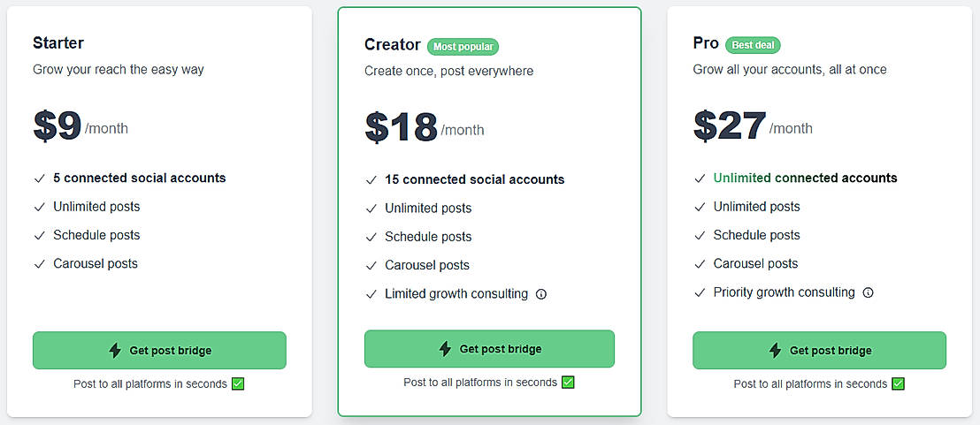Click the Best deal badge

[753, 45]
